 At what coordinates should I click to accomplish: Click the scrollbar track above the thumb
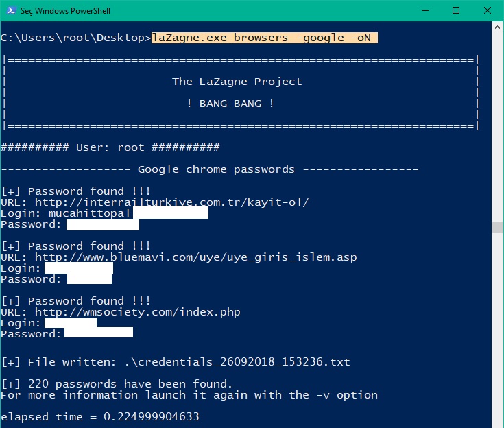point(497,123)
